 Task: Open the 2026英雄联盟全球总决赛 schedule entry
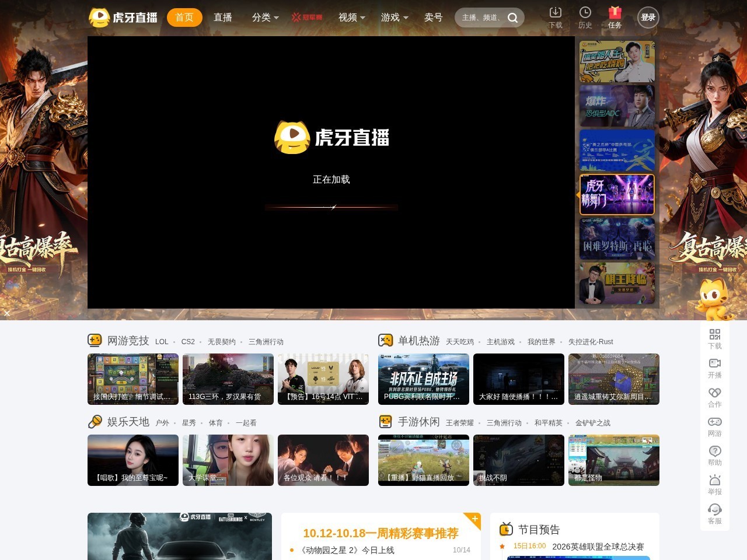click(598, 547)
